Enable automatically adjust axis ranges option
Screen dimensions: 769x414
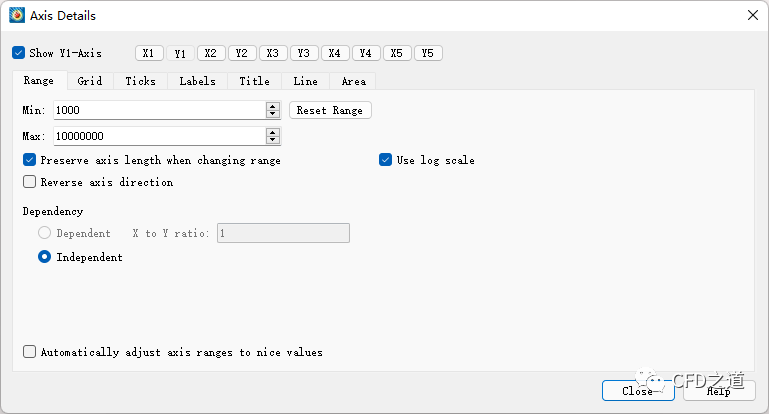[x=29, y=352]
